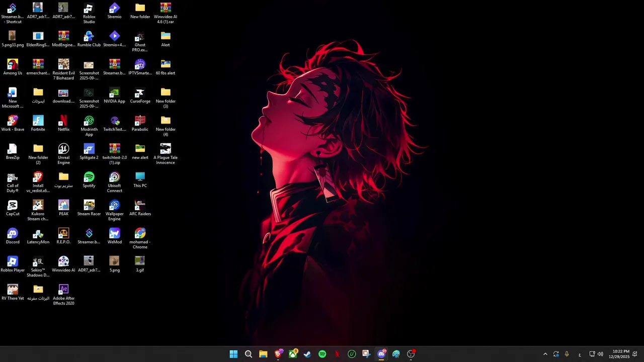Select the EldenRingS... desktop file

point(38,39)
